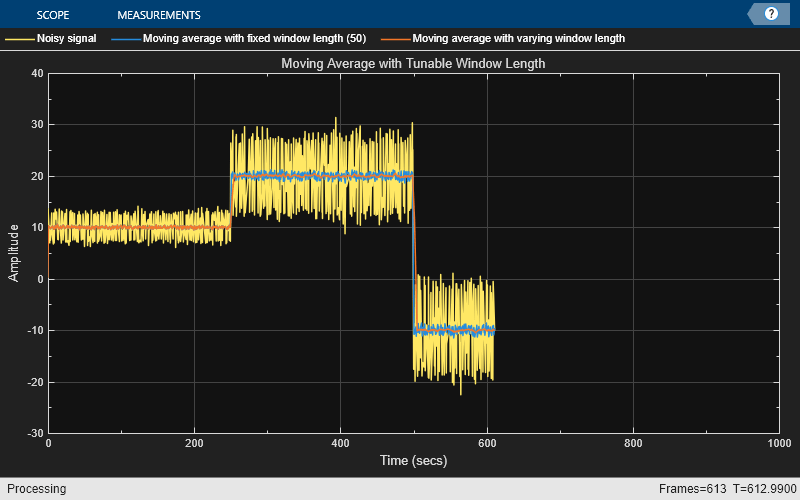Click the 200 tick on the time axis
The width and height of the screenshot is (800, 500).
pos(194,443)
